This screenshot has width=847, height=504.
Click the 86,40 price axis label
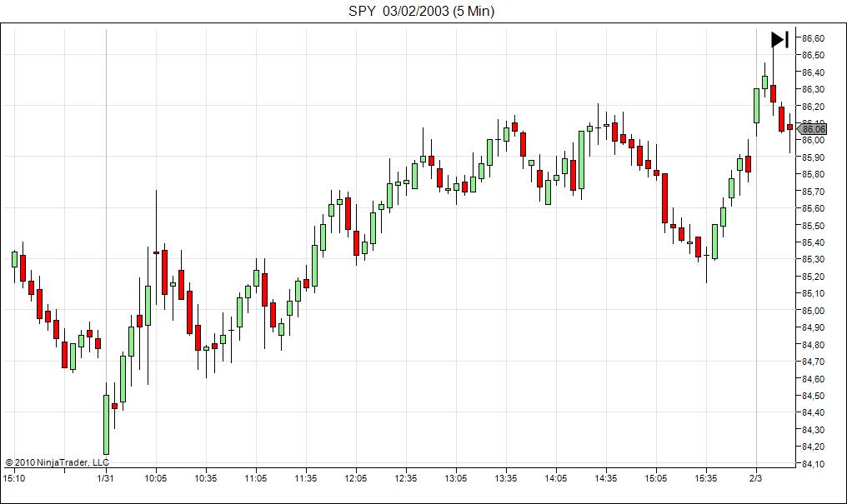point(813,72)
